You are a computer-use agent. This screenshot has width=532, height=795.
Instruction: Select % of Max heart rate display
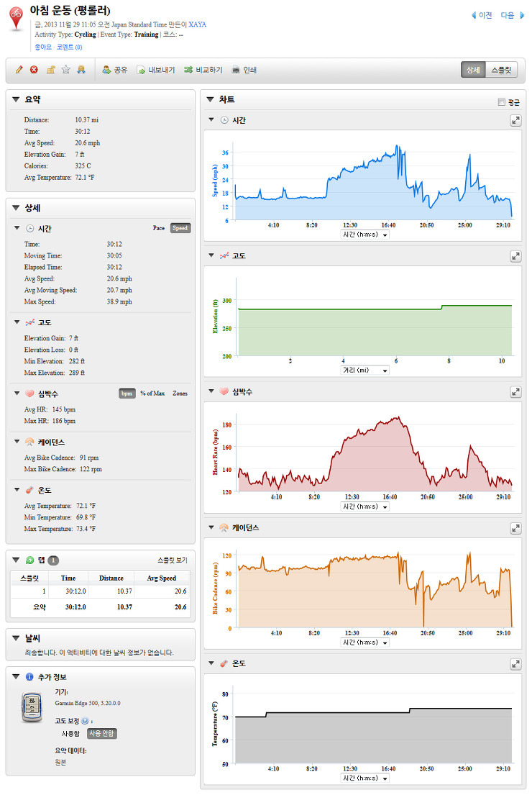pyautogui.click(x=152, y=394)
